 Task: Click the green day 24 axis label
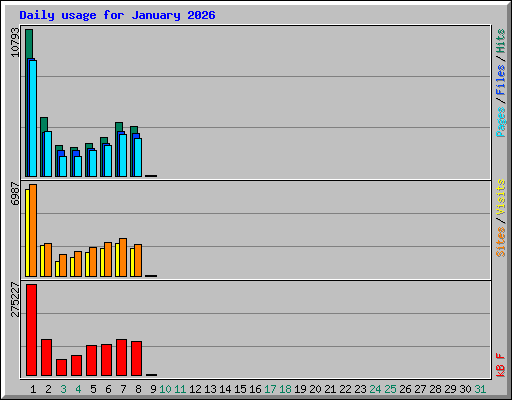tap(375, 389)
